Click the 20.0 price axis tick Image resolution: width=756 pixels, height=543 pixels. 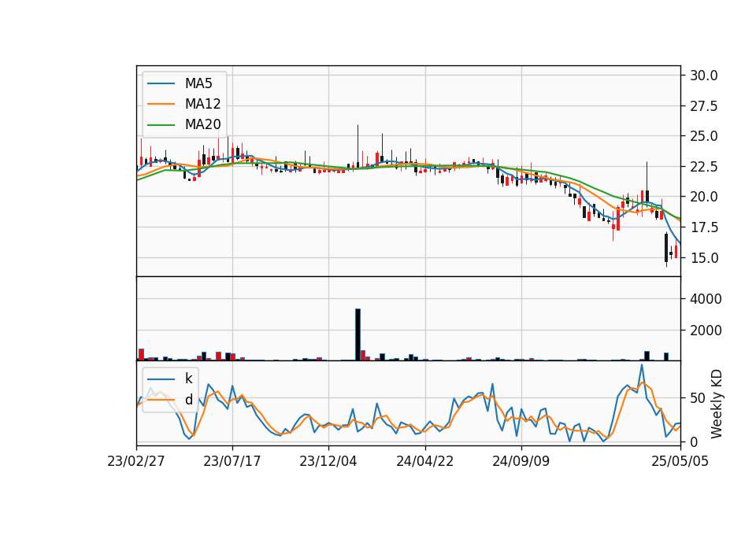pyautogui.click(x=704, y=197)
